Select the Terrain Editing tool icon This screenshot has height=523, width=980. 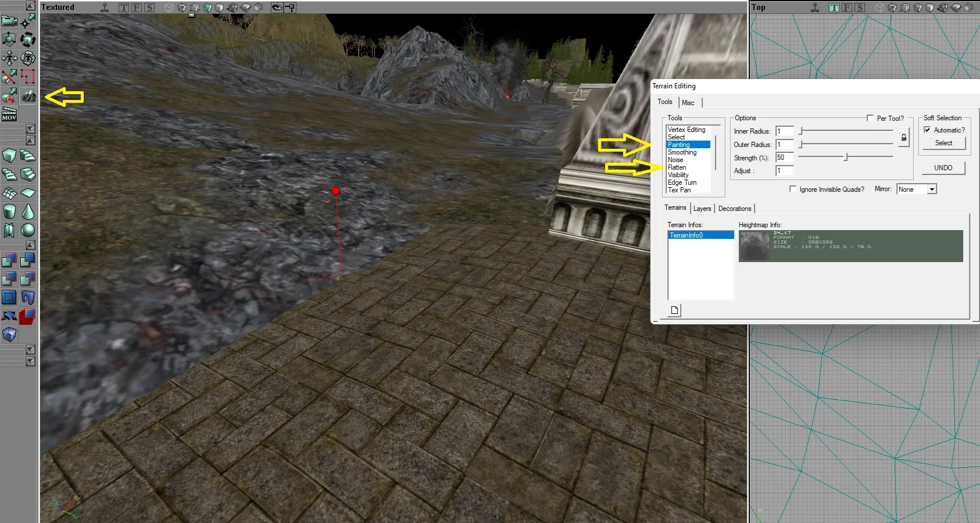28,95
